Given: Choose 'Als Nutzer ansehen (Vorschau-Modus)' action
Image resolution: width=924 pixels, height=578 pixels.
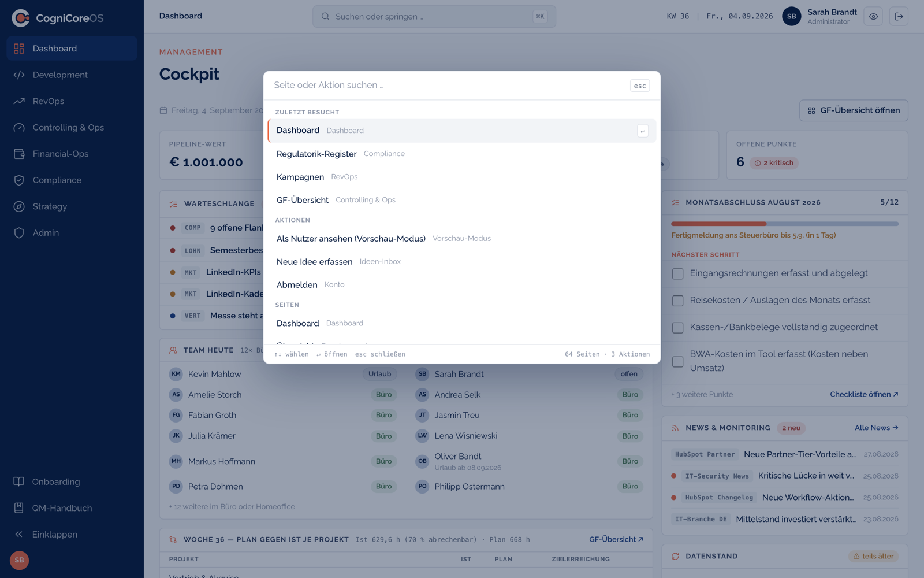Looking at the screenshot, I should 462,239.
